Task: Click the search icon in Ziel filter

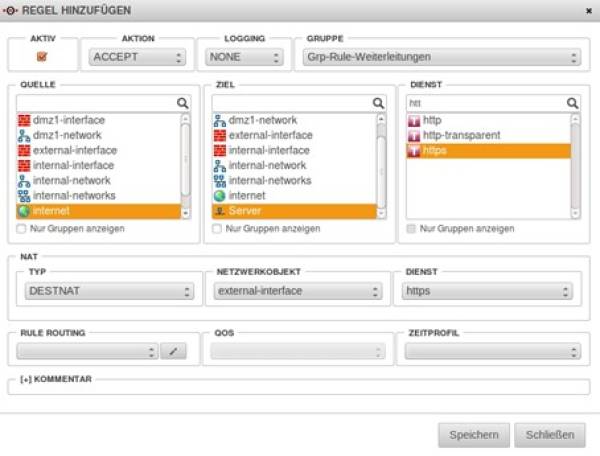Action: click(x=378, y=103)
